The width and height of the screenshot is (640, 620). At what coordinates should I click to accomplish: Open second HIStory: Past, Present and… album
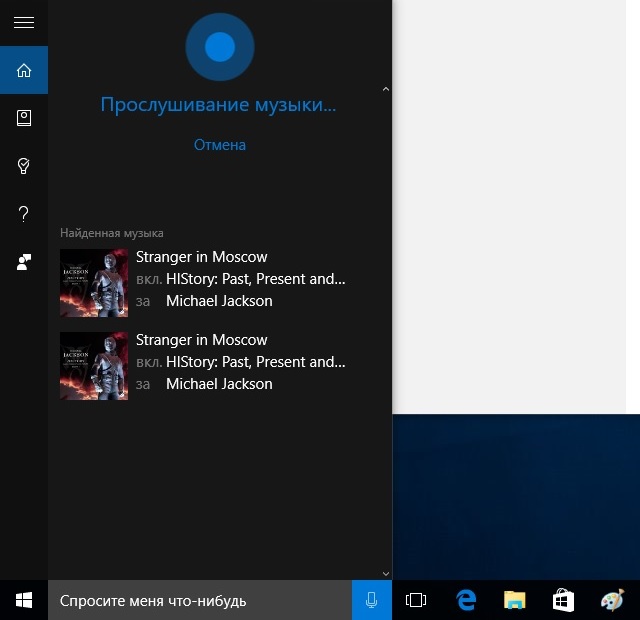point(256,362)
